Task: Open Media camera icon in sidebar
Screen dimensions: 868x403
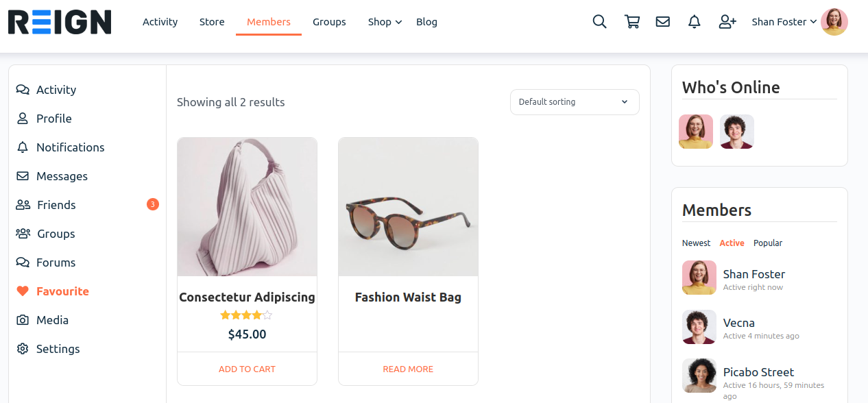Action: tap(23, 320)
